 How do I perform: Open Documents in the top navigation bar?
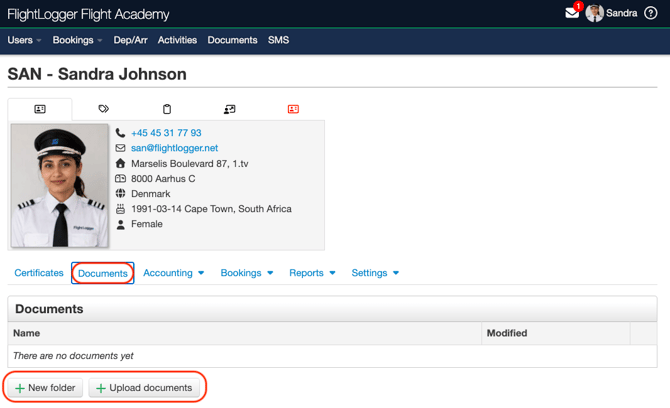point(232,40)
